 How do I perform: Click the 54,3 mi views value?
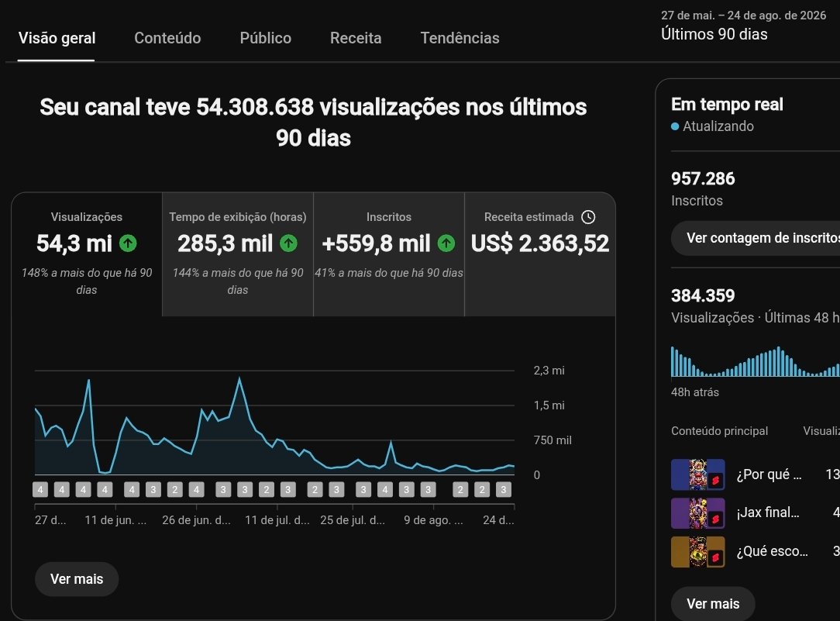(74, 243)
